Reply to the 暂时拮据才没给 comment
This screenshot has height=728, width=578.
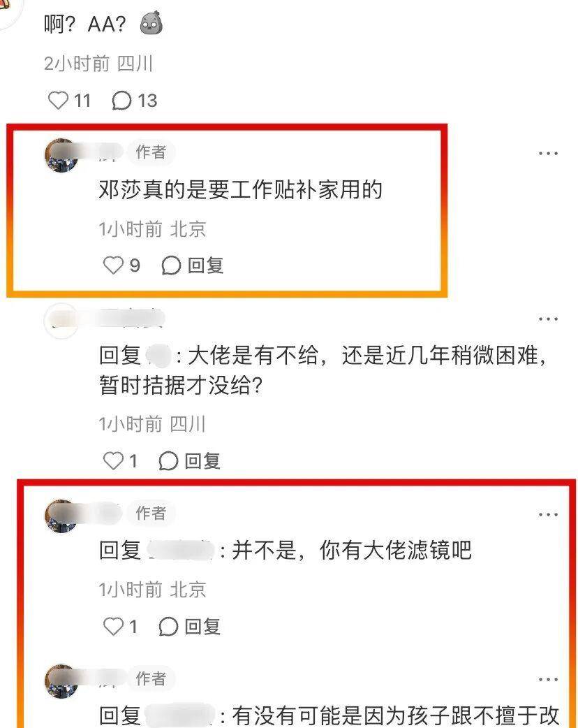190,461
